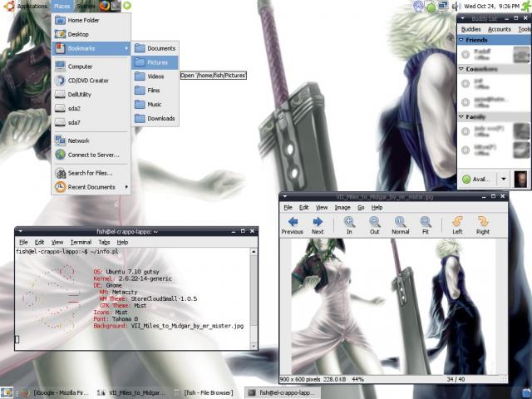Launch Firefox from top panel
This screenshot has height=399, width=532.
pos(105,6)
